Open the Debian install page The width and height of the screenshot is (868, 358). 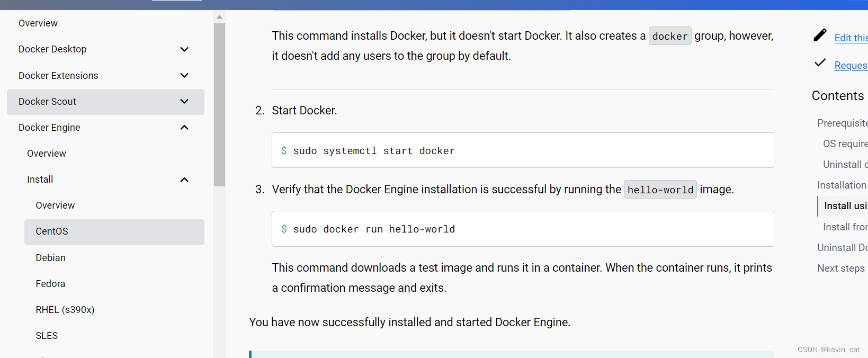pos(50,258)
